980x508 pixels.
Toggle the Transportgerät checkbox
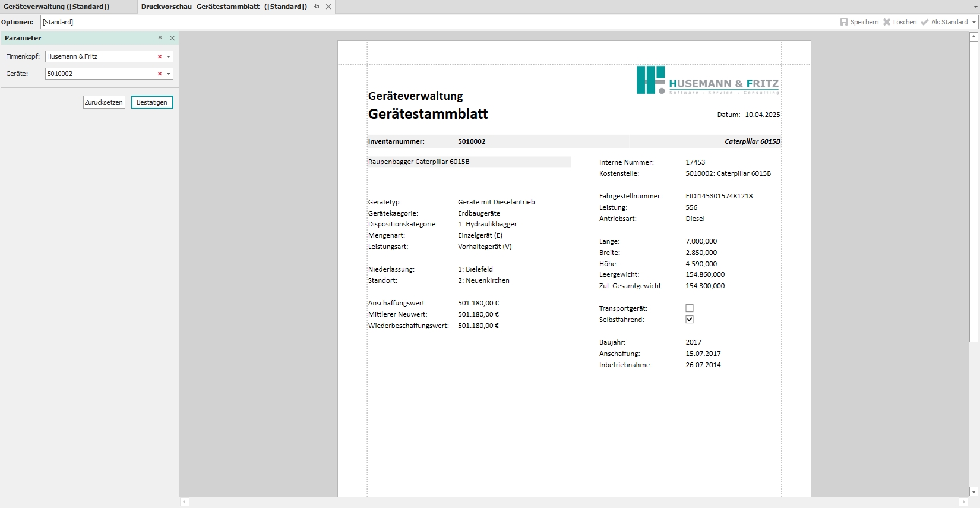690,308
